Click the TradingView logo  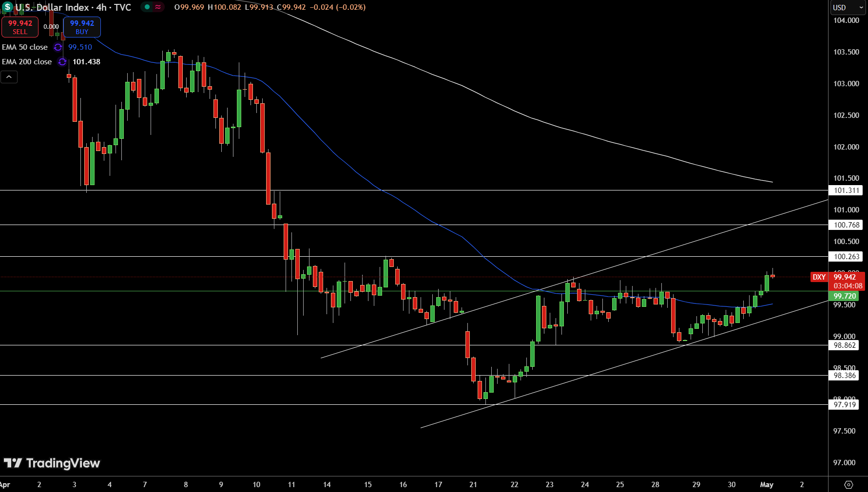coord(52,463)
